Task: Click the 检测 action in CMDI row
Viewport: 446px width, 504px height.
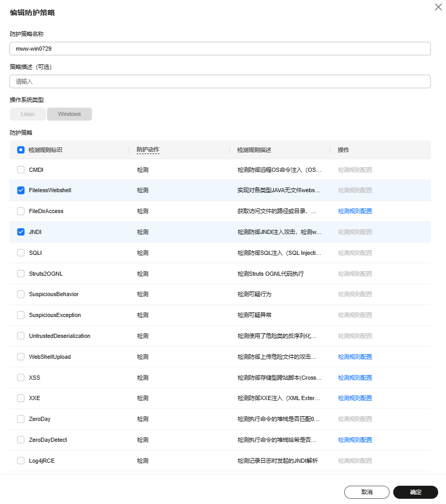Action: 143,170
